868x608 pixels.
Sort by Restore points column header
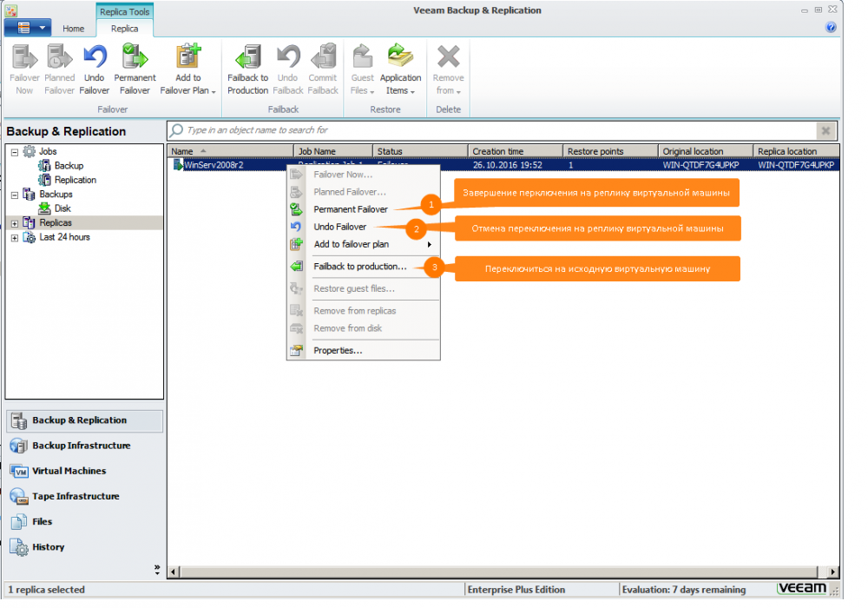pos(610,151)
